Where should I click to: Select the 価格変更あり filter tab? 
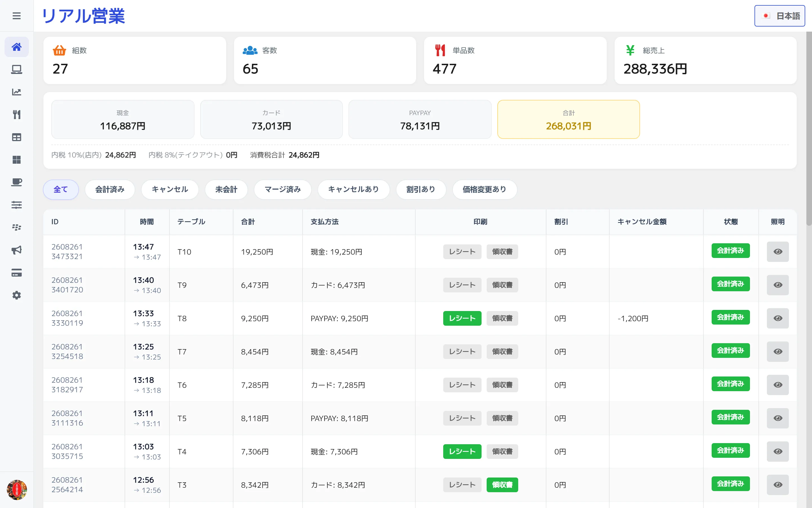click(x=484, y=189)
